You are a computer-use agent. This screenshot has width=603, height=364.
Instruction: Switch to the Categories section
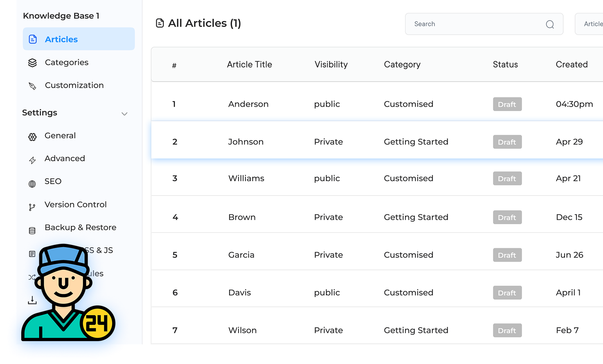click(x=67, y=62)
